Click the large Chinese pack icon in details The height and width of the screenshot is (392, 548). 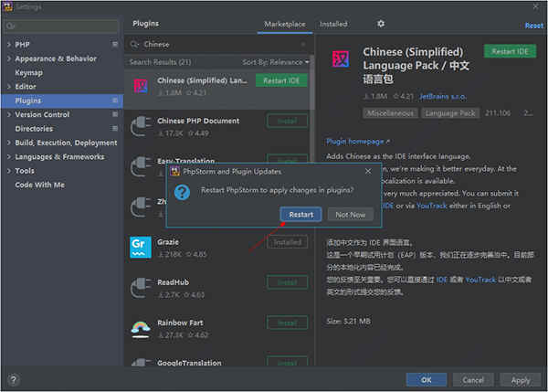point(340,59)
